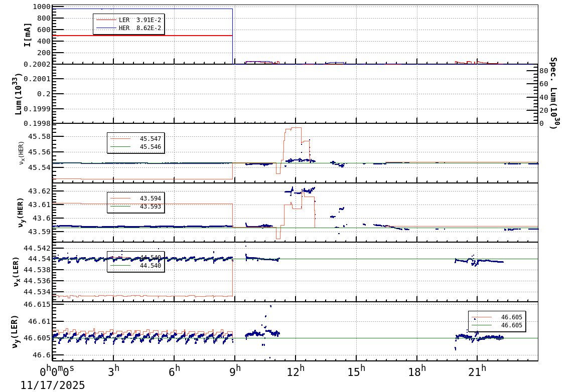Click the 40 tick on Spec. Lum axis

(x=543, y=97)
